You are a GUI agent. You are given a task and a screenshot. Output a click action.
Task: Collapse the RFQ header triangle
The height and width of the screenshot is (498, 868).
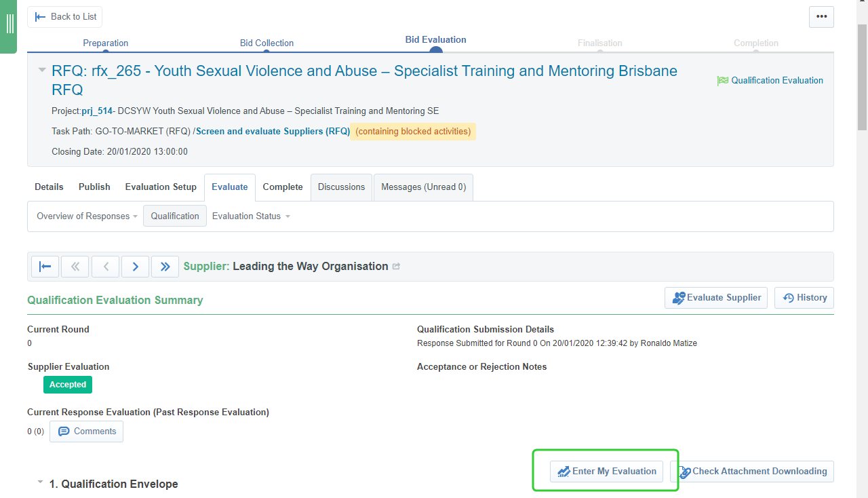pos(42,70)
